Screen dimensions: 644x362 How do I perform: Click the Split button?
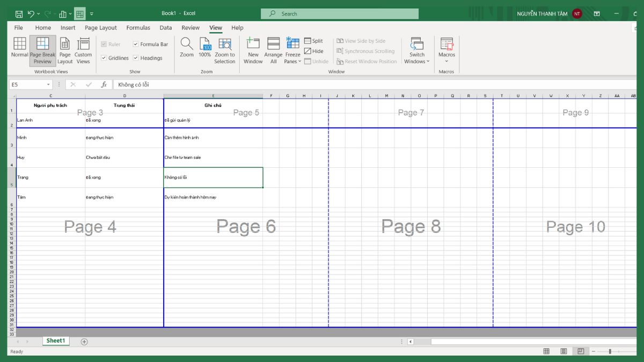(313, 41)
